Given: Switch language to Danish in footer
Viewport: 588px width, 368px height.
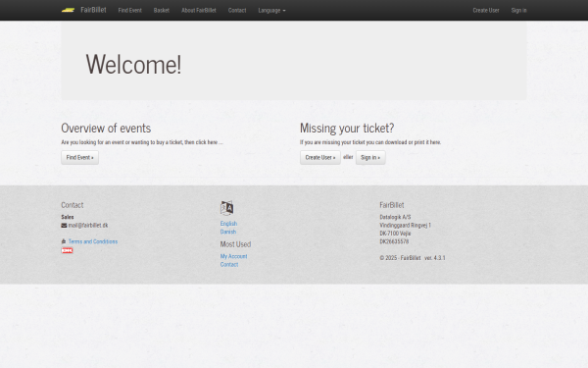Looking at the screenshot, I should 228,232.
